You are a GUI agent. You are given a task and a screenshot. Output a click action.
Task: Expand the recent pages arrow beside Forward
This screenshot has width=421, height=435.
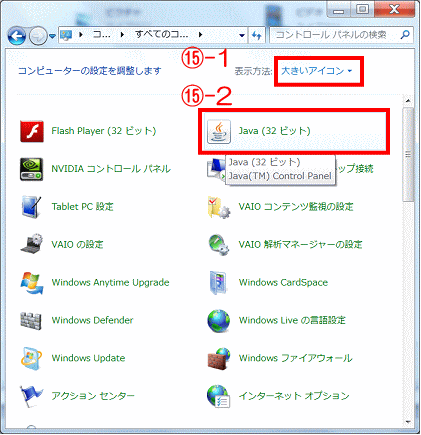pos(52,36)
